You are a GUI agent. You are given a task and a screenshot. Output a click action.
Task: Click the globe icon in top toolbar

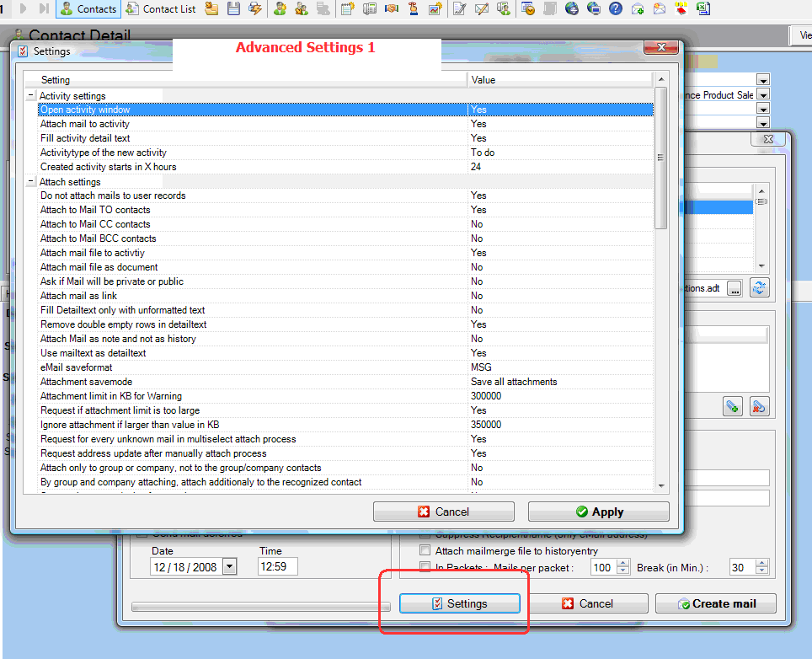(x=572, y=9)
